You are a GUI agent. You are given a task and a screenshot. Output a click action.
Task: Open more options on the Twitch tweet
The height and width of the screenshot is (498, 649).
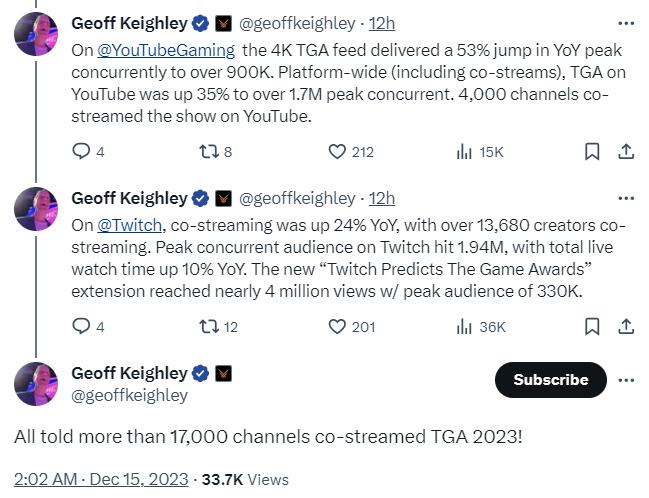pos(626,198)
